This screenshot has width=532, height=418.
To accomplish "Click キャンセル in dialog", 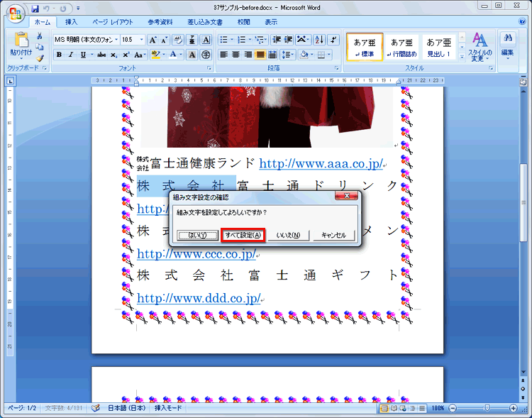I will tap(333, 235).
